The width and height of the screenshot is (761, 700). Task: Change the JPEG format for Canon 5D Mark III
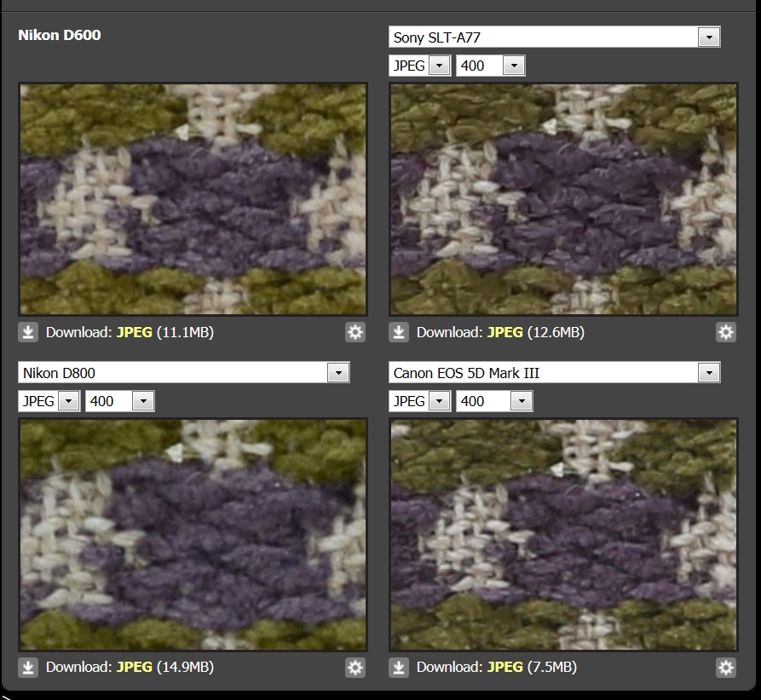pos(420,401)
